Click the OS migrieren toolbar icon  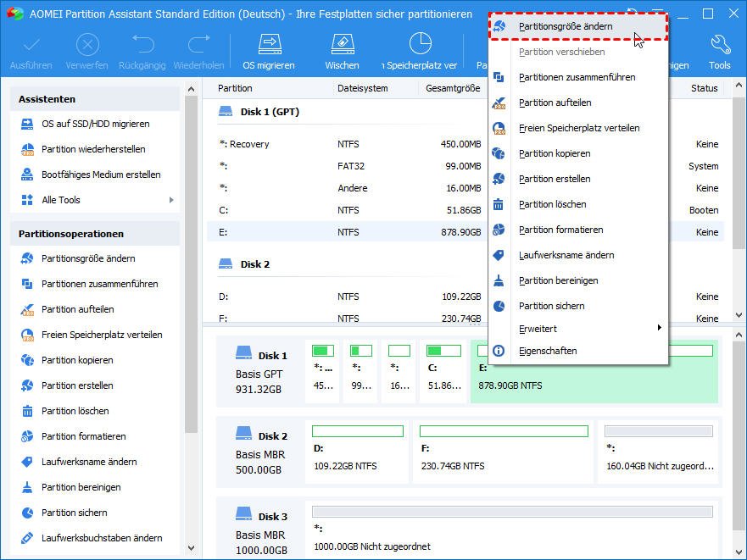point(270,45)
